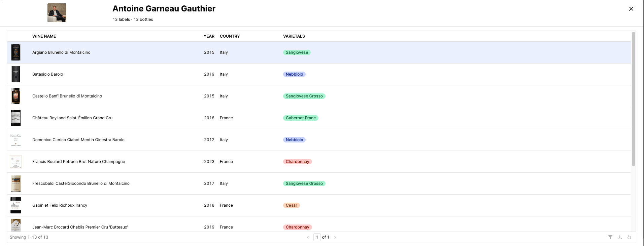
Task: Select the Château Roylland Saint-Émilion Grand Cru row
Action: [x=72, y=118]
